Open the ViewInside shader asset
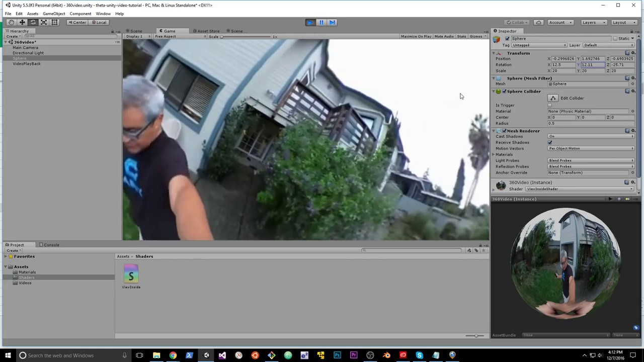The height and width of the screenshot is (362, 644). (x=131, y=275)
